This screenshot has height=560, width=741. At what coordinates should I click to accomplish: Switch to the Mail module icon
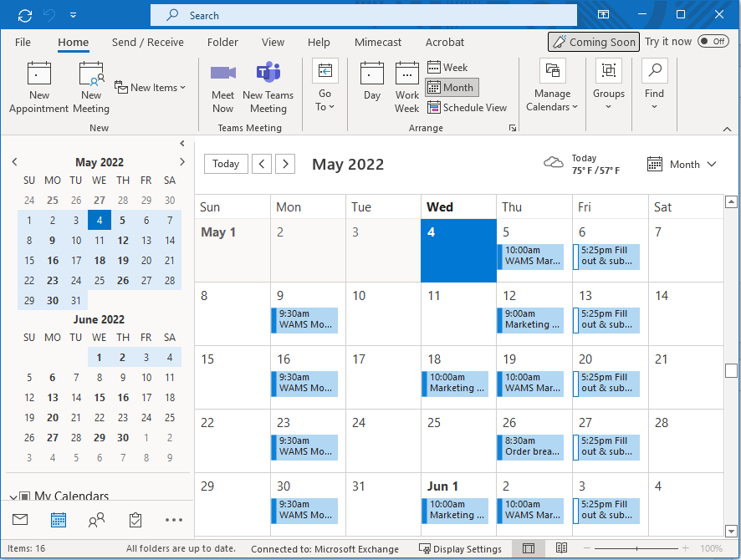click(18, 519)
